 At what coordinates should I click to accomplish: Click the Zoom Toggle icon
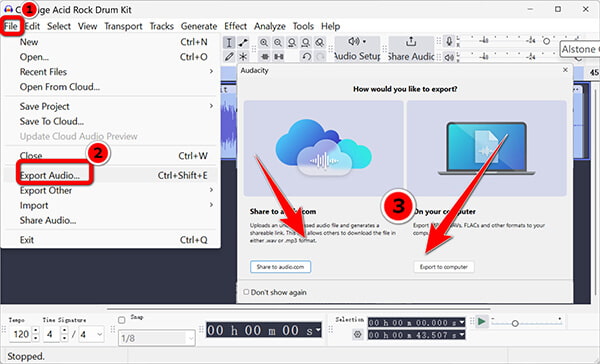(x=320, y=42)
